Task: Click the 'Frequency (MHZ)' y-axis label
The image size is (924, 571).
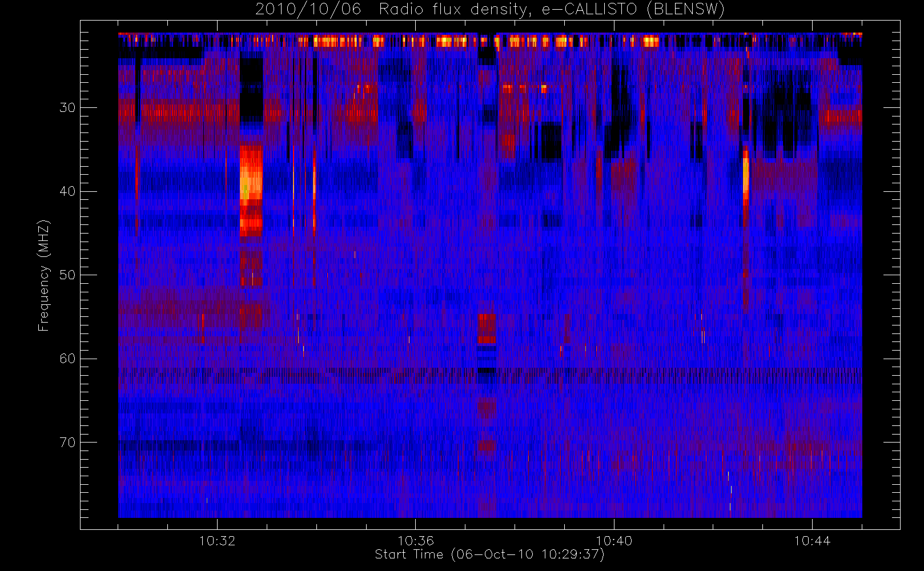Action: click(x=43, y=275)
